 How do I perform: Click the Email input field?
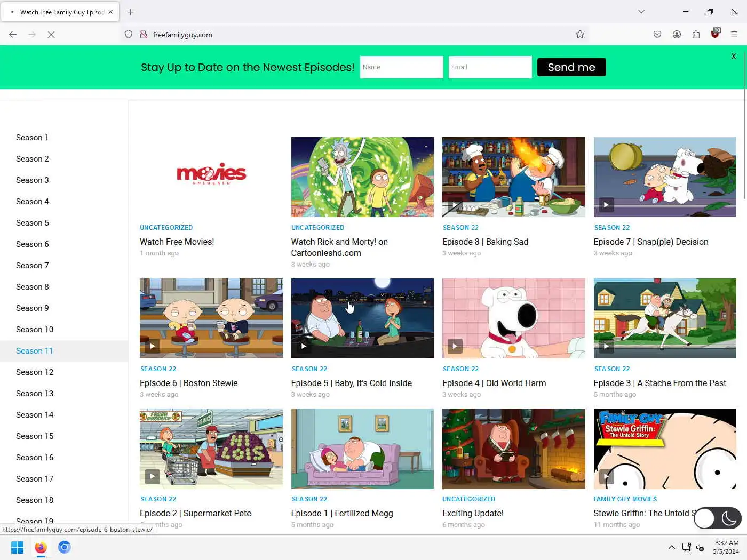pyautogui.click(x=490, y=67)
